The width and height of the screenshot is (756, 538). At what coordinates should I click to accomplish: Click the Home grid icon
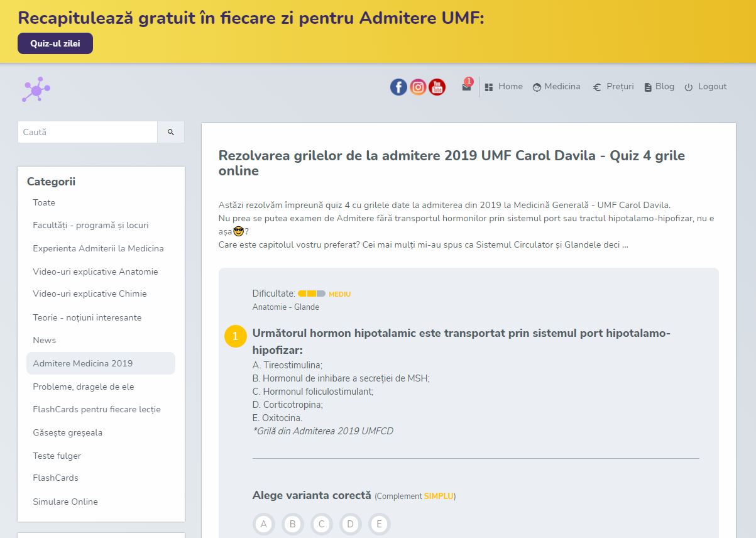click(x=489, y=87)
